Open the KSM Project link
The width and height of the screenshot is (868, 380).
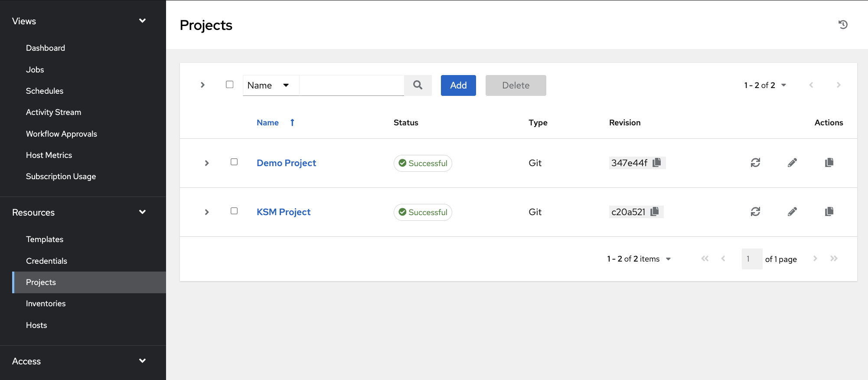[284, 212]
